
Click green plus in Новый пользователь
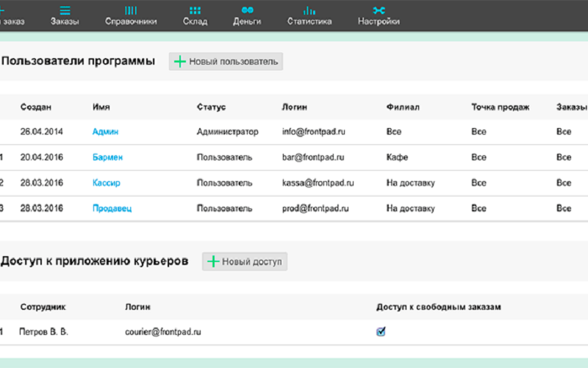180,62
